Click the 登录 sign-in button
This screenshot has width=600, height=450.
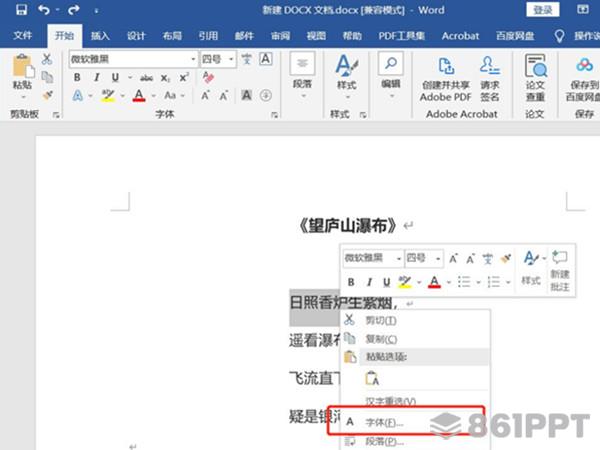point(542,10)
